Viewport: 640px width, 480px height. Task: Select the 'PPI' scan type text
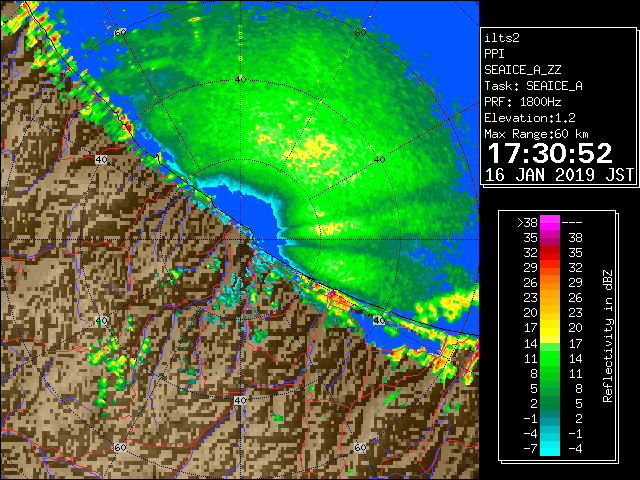click(494, 54)
